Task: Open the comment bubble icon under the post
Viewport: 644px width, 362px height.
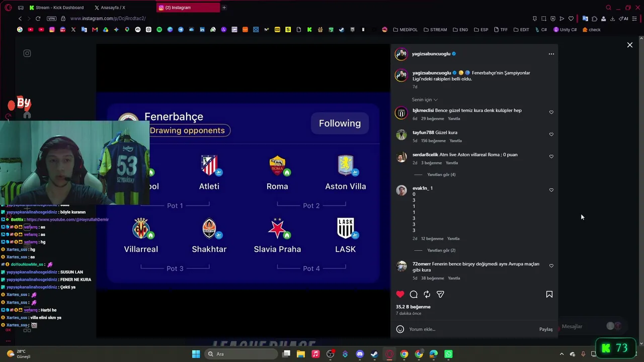Action: (x=414, y=294)
